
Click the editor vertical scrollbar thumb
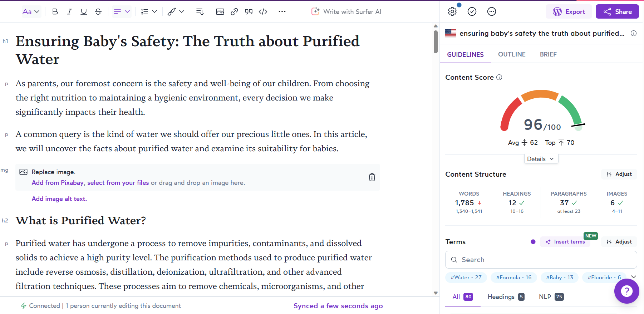(436, 41)
